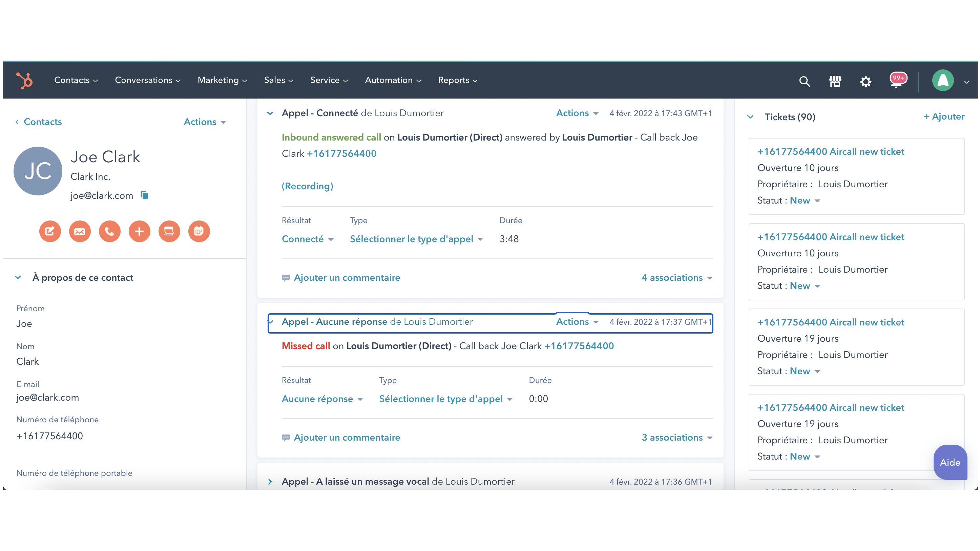
Task: Select call type for the 0:00 call
Action: pos(446,399)
